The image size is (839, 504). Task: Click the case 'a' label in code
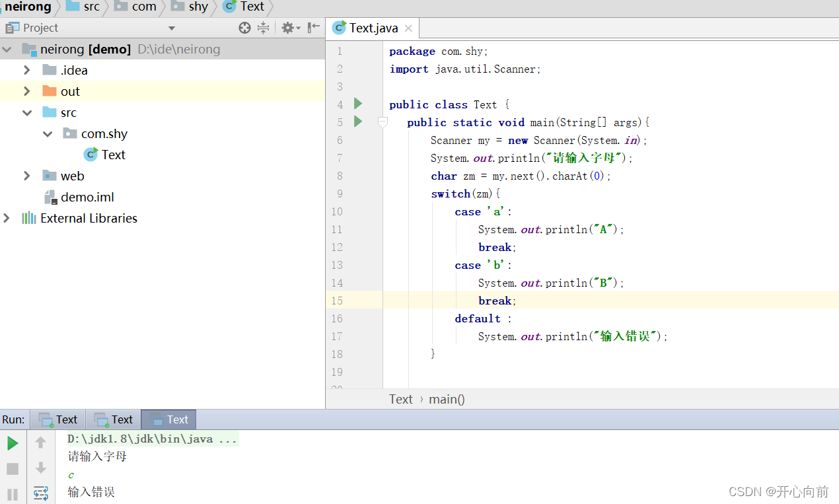[484, 211]
